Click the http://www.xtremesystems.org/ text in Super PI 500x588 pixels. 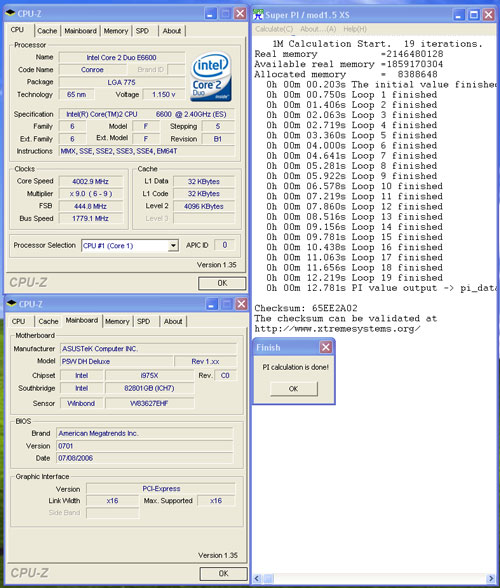point(337,329)
